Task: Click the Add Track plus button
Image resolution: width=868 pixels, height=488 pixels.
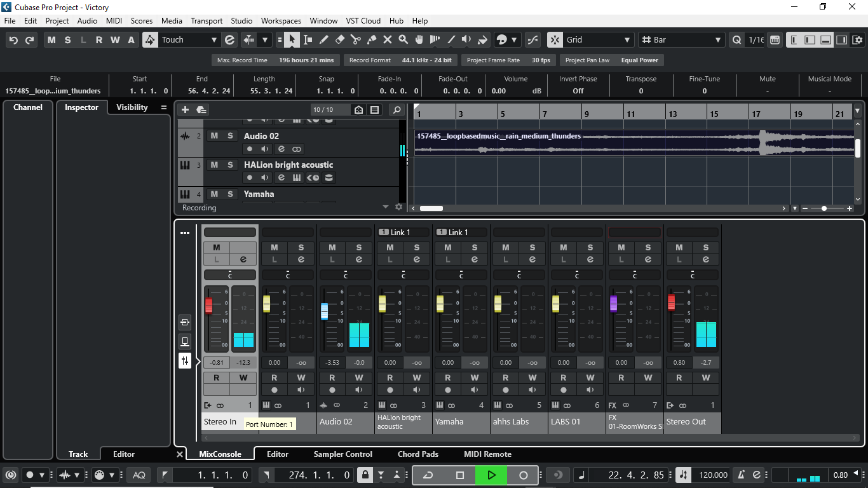Action: (185, 110)
